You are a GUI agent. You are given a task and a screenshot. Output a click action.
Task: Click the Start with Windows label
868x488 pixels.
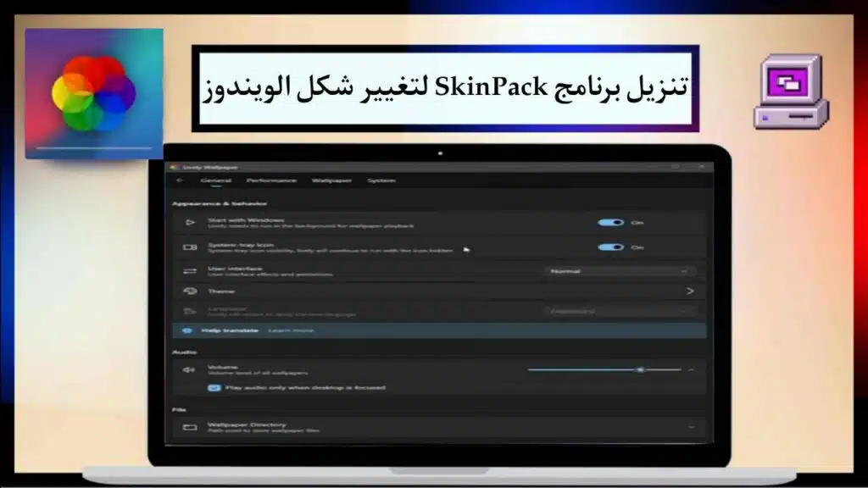[x=247, y=219]
